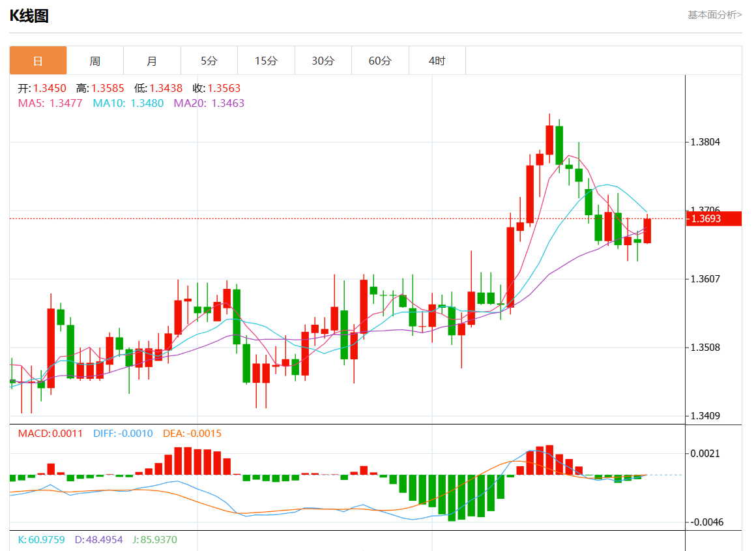Image resolution: width=756 pixels, height=551 pixels.
Task: Click the MA20 1.3463 label
Action: pos(209,103)
